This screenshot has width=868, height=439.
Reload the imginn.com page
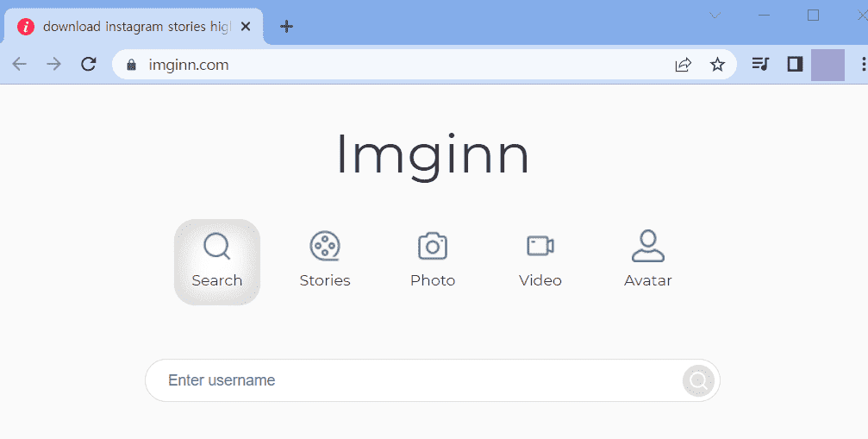pos(89,64)
